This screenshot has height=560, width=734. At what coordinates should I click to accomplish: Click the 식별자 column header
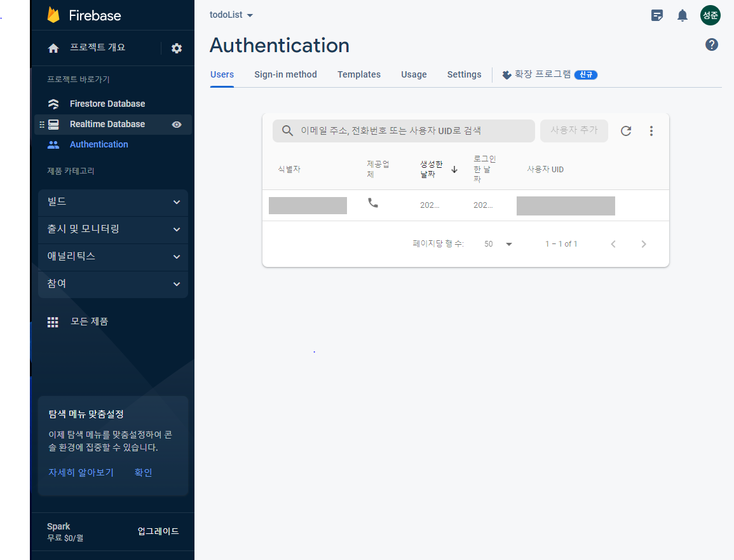pyautogui.click(x=289, y=170)
